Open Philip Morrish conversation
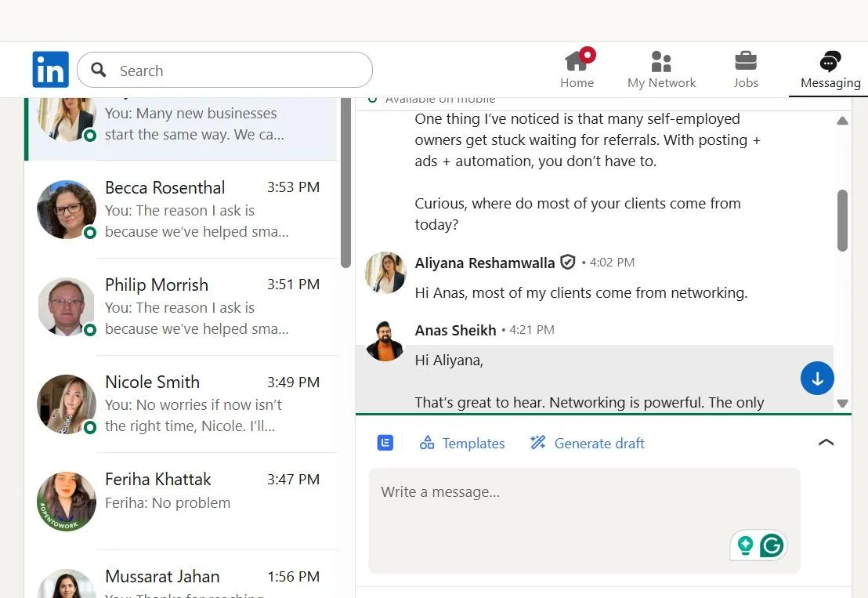This screenshot has width=868, height=598. tap(182, 306)
